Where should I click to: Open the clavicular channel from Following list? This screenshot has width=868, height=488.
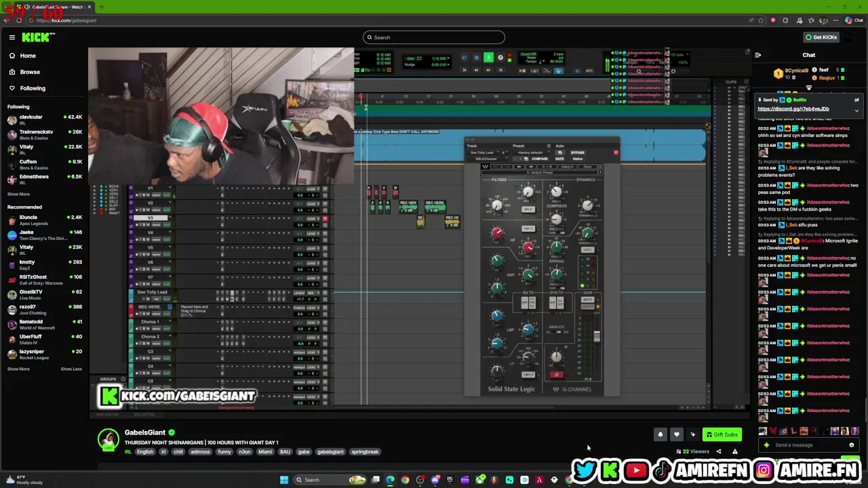44,120
